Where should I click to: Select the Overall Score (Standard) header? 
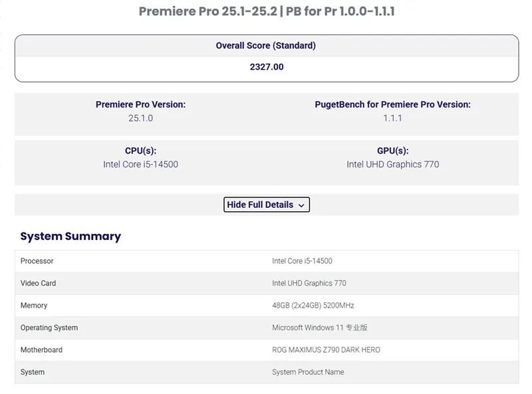tap(266, 46)
